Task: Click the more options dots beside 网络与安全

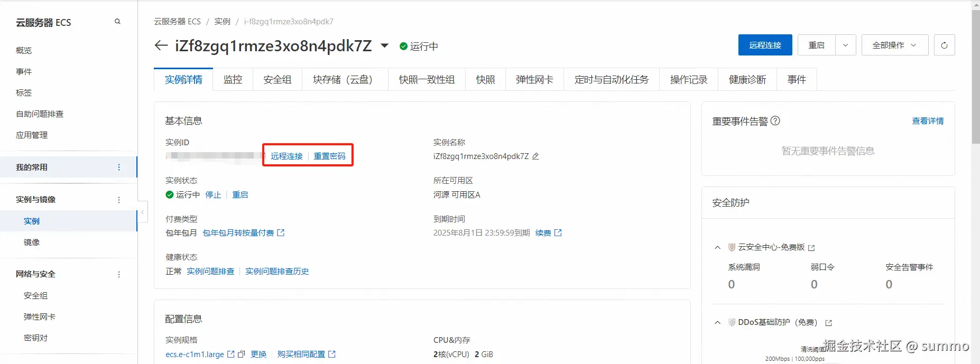Action: 118,274
